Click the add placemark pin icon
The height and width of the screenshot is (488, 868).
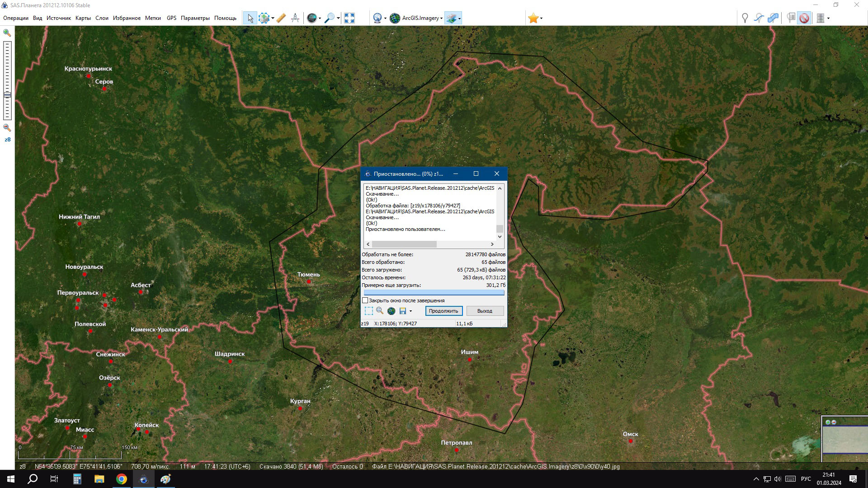[x=745, y=18]
